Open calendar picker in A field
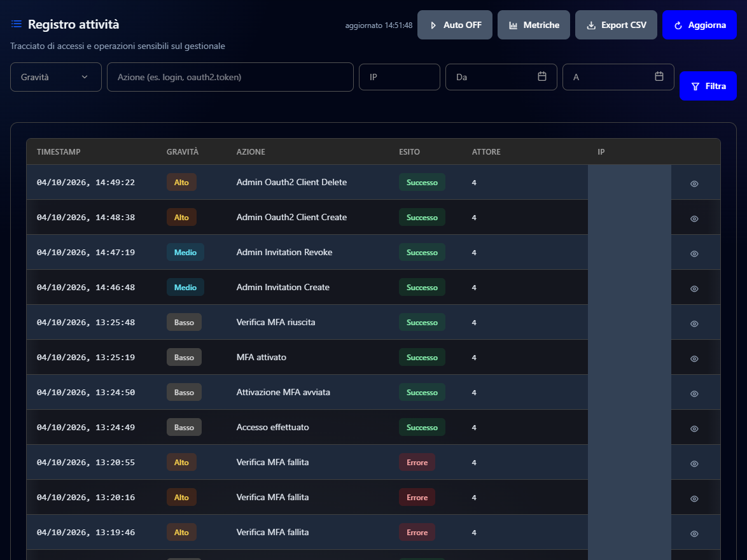The image size is (747, 560). 659,76
